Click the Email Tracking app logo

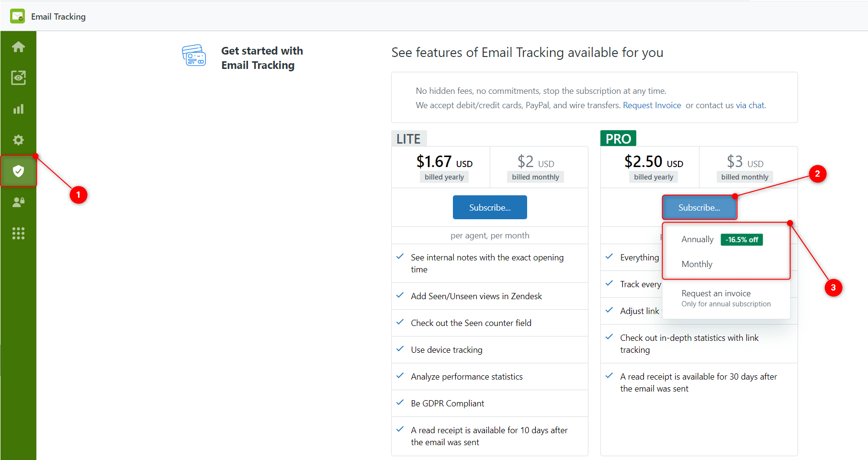click(x=18, y=16)
